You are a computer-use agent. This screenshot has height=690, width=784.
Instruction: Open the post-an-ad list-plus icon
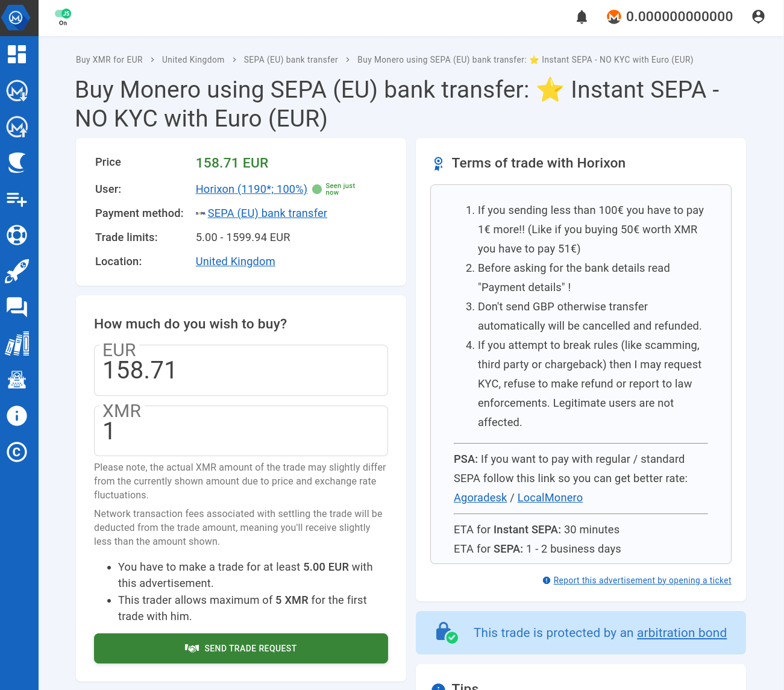17,199
